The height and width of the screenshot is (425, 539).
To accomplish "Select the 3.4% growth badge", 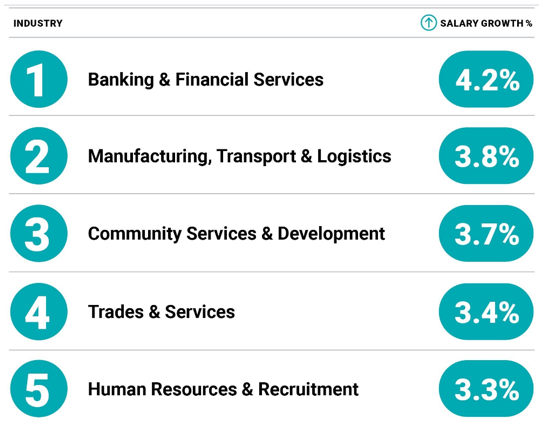I will click(x=486, y=312).
